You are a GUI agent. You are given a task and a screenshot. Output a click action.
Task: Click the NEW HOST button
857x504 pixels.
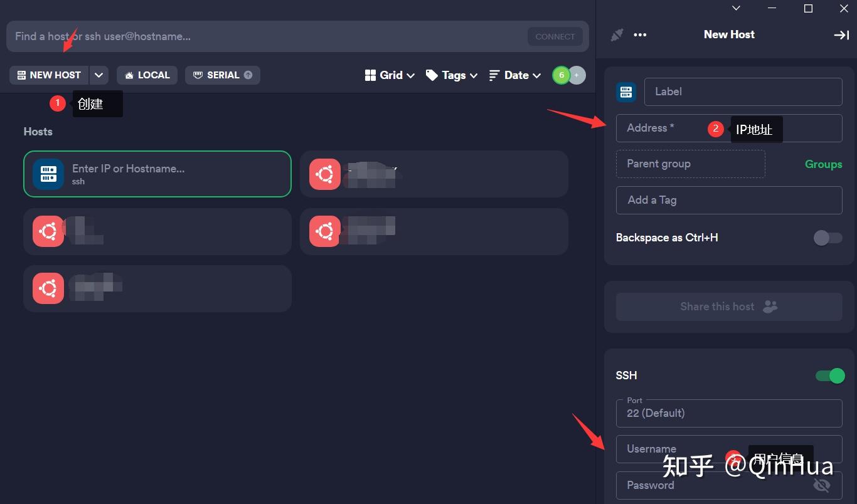click(49, 75)
